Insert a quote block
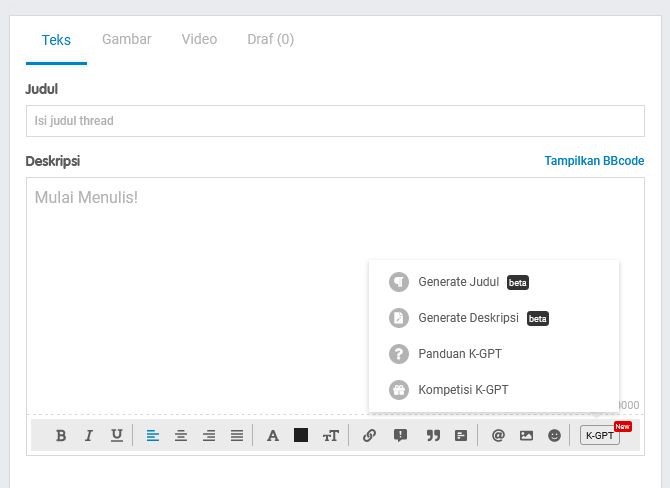 coord(433,436)
